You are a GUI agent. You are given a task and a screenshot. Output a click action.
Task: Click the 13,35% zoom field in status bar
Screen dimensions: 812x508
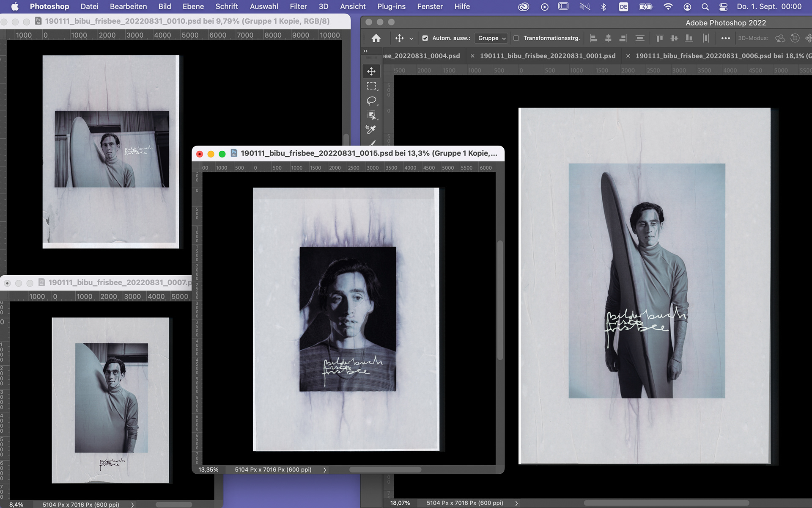[208, 469]
